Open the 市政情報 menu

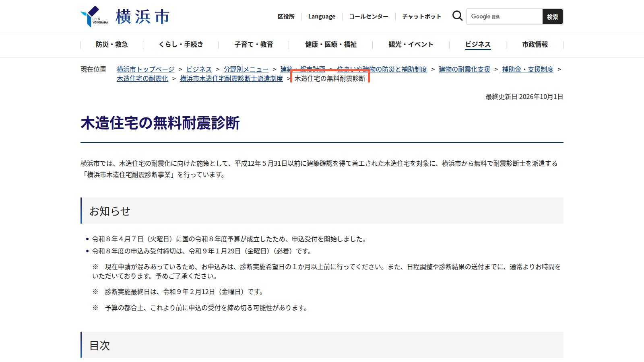click(535, 45)
